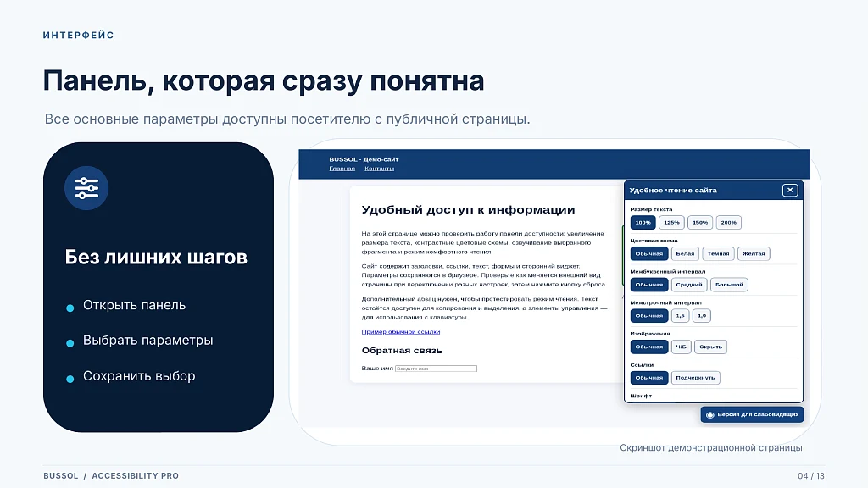
Task: Click Скрыть to hide images
Action: click(710, 347)
